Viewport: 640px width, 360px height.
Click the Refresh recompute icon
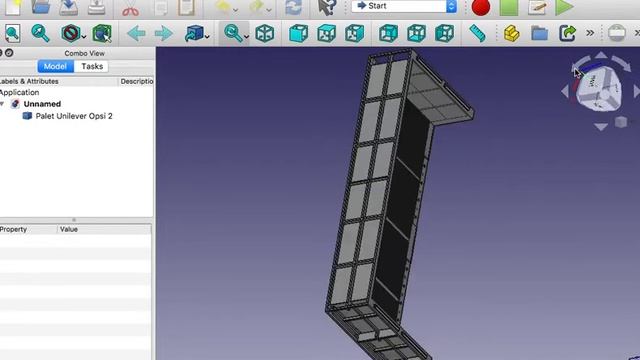(293, 7)
